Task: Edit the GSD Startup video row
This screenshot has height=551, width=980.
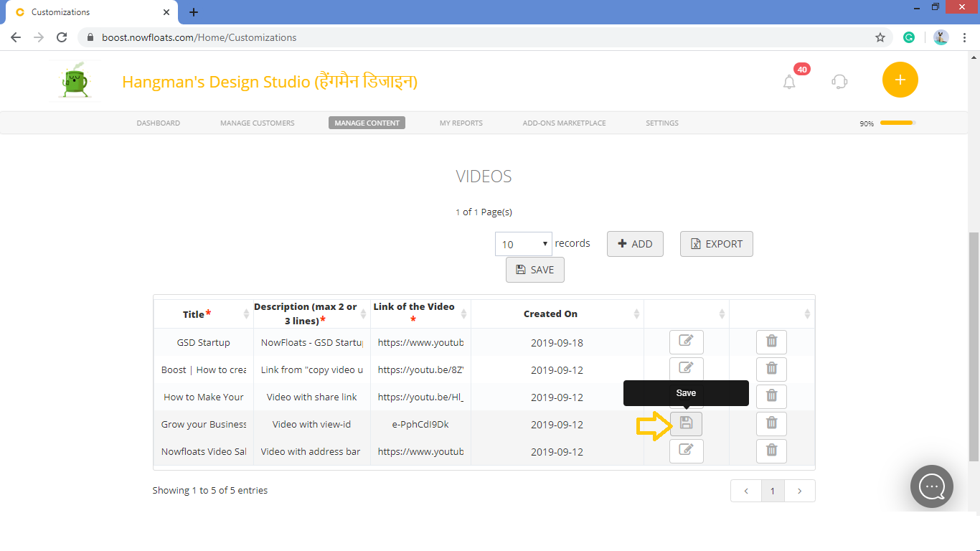Action: [687, 342]
